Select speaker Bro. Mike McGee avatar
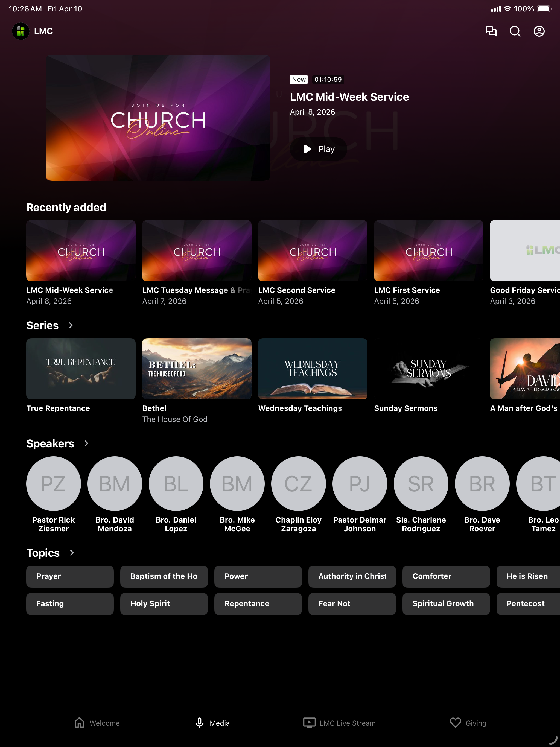 (237, 484)
